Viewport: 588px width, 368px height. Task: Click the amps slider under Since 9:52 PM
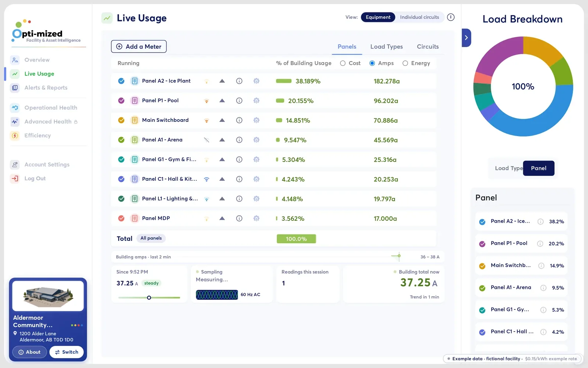(149, 297)
